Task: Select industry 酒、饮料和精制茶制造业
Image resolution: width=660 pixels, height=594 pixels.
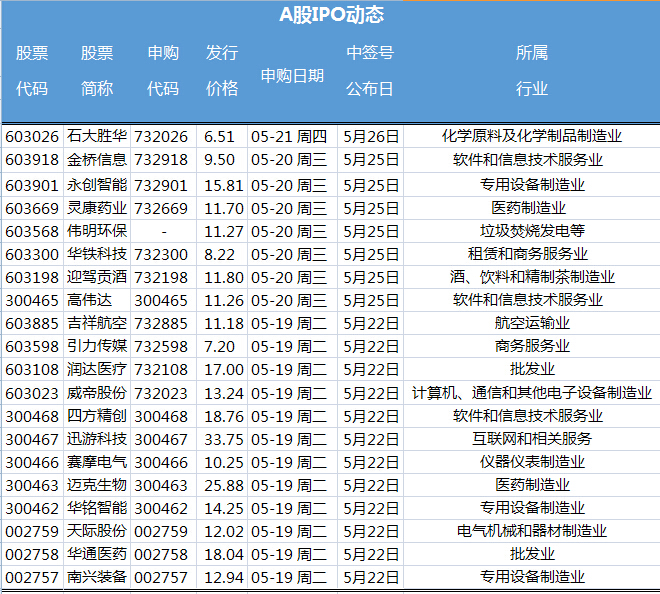Action: (x=532, y=277)
